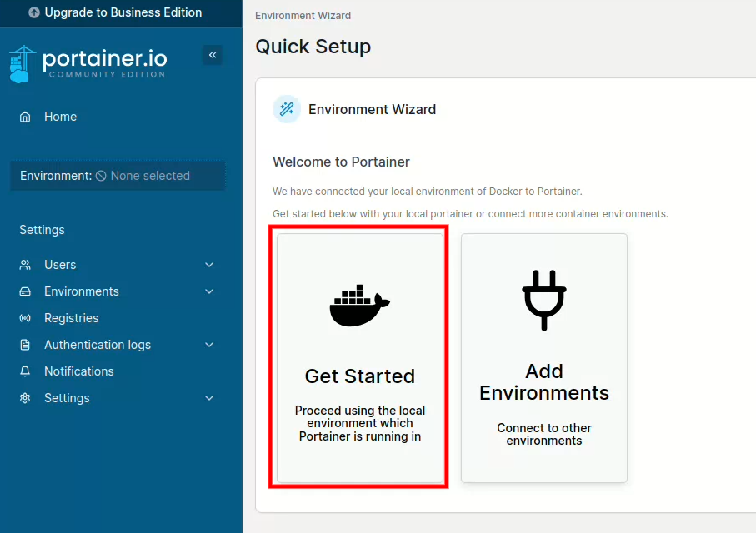Screen dimensions: 756x533
Task: Select the Get Started card
Action: click(359, 358)
